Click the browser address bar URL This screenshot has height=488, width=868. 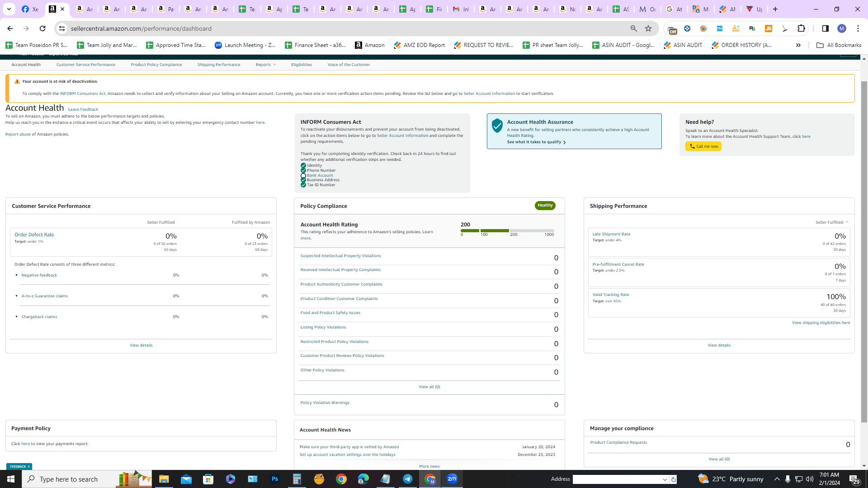coord(141,28)
